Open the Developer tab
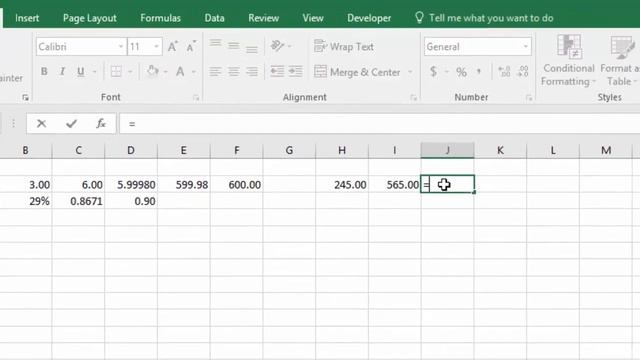 [369, 18]
